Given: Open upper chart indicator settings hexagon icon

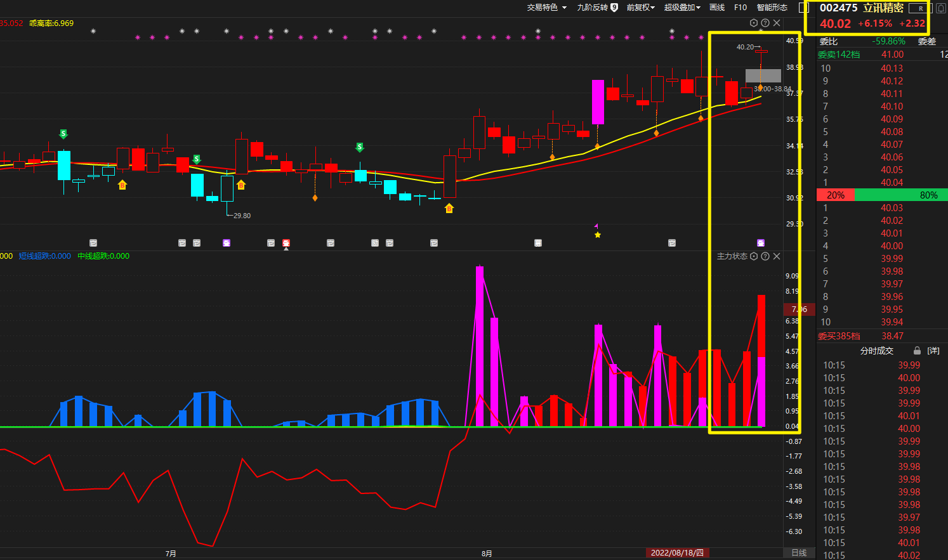Looking at the screenshot, I should [x=754, y=23].
